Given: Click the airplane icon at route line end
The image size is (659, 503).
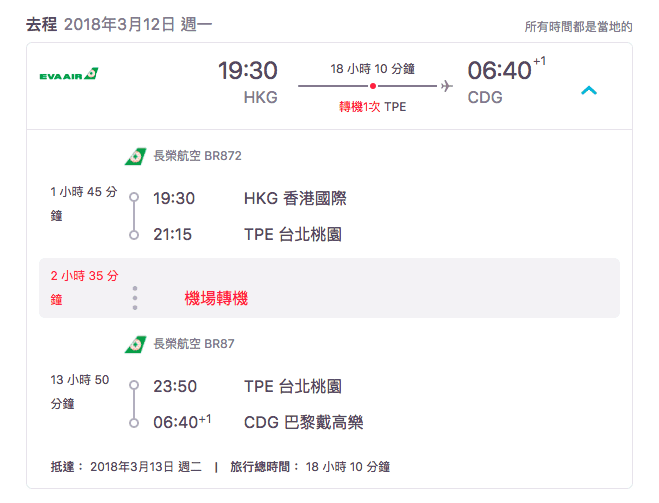Looking at the screenshot, I should 446,86.
